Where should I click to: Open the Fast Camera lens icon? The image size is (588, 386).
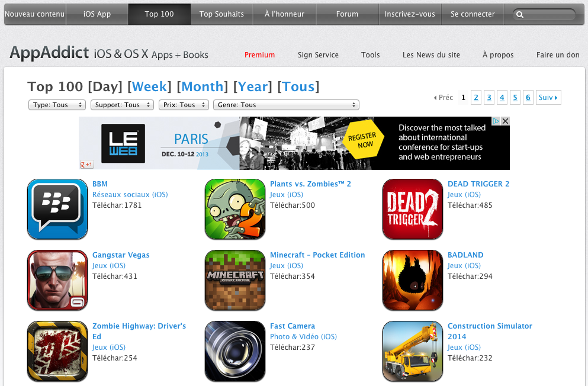(235, 351)
